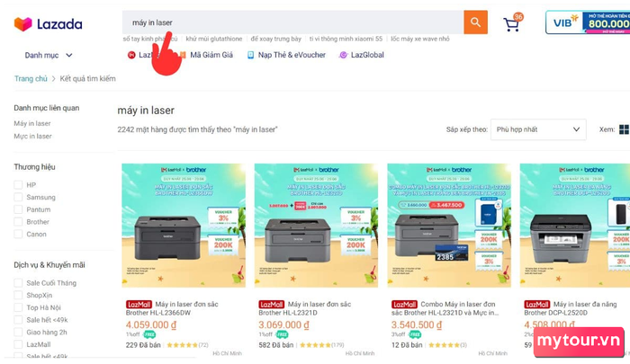
Task: Tick the Brother brand checkbox
Action: tap(18, 221)
